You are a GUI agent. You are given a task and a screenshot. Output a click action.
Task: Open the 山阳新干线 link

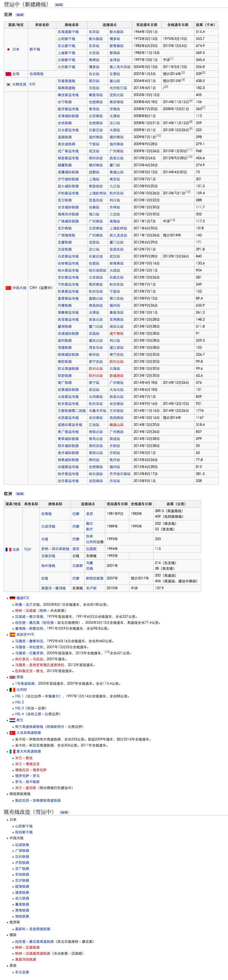click(66, 39)
